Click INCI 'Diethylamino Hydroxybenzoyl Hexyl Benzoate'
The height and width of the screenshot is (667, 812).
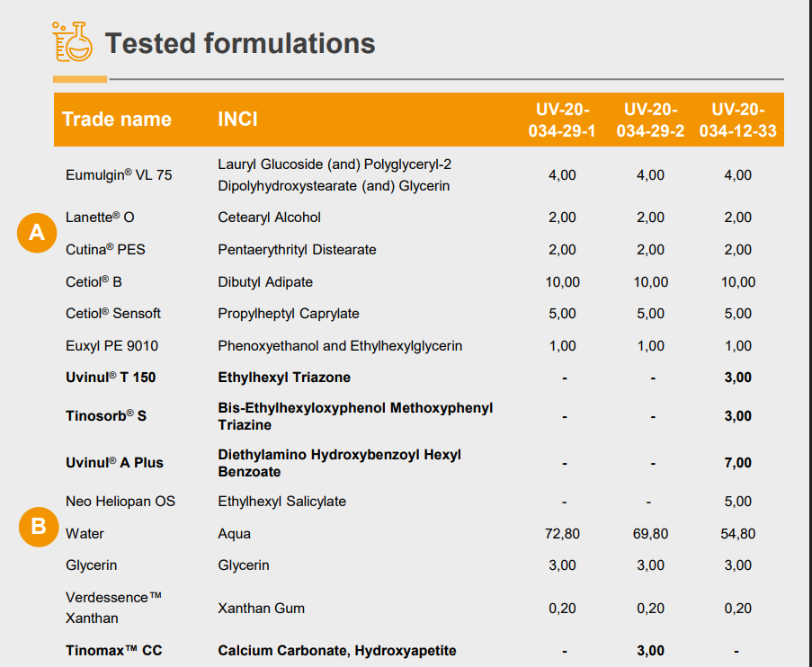pyautogui.click(x=339, y=463)
